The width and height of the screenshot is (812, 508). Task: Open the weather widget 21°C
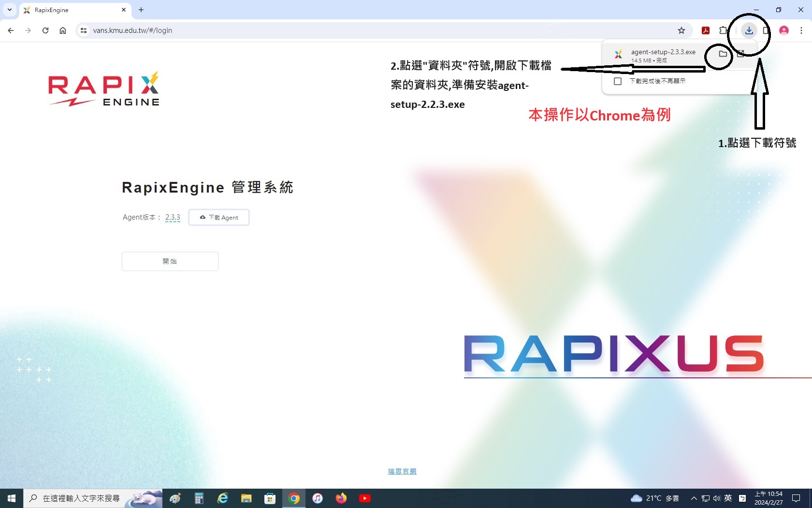tap(655, 498)
